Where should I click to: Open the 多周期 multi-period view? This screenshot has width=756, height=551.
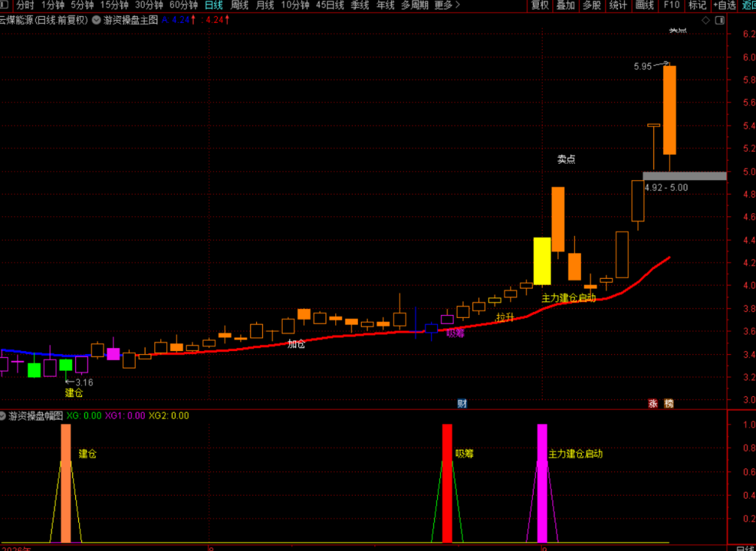pos(415,5)
